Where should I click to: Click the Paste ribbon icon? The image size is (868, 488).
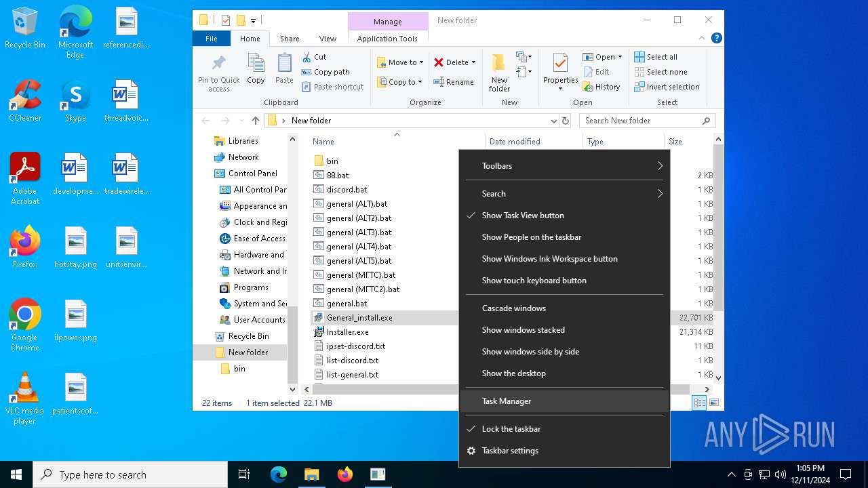tap(284, 63)
